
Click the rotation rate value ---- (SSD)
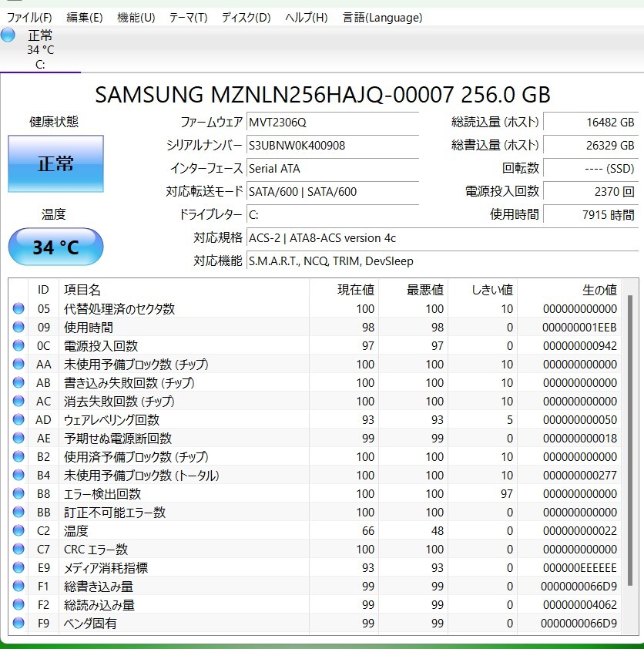pyautogui.click(x=591, y=169)
